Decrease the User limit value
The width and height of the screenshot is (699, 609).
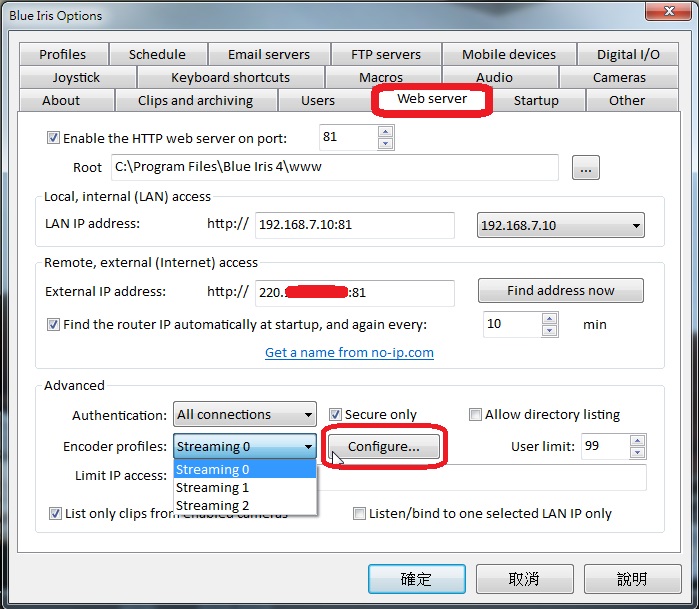(637, 453)
